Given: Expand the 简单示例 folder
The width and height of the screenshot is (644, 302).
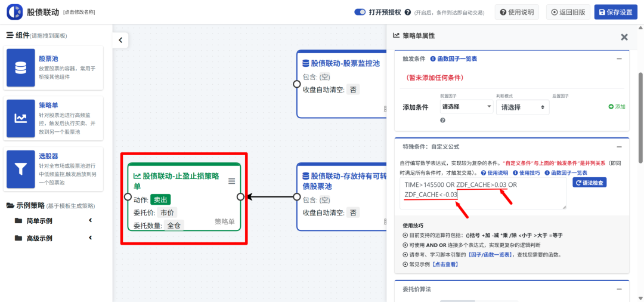Looking at the screenshot, I should tap(91, 221).
